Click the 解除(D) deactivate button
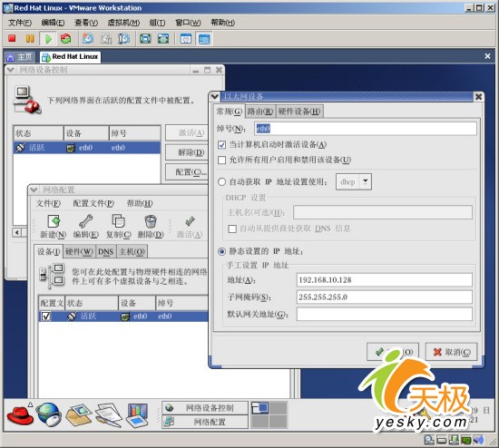Screen dimensions: 499x448 [188, 152]
